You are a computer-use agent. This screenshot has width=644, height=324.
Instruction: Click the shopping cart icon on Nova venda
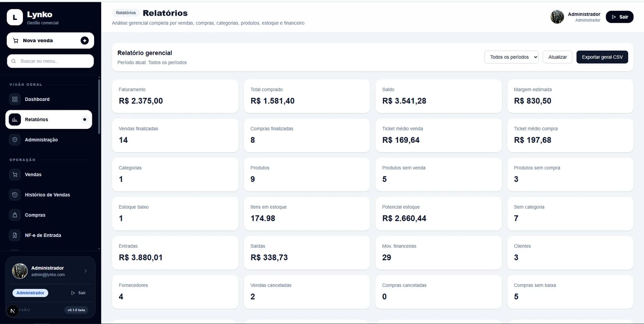[x=16, y=40]
